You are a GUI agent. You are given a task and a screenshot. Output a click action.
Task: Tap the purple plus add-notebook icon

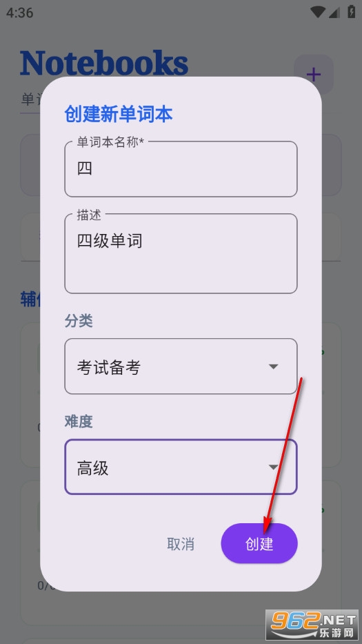pyautogui.click(x=314, y=75)
